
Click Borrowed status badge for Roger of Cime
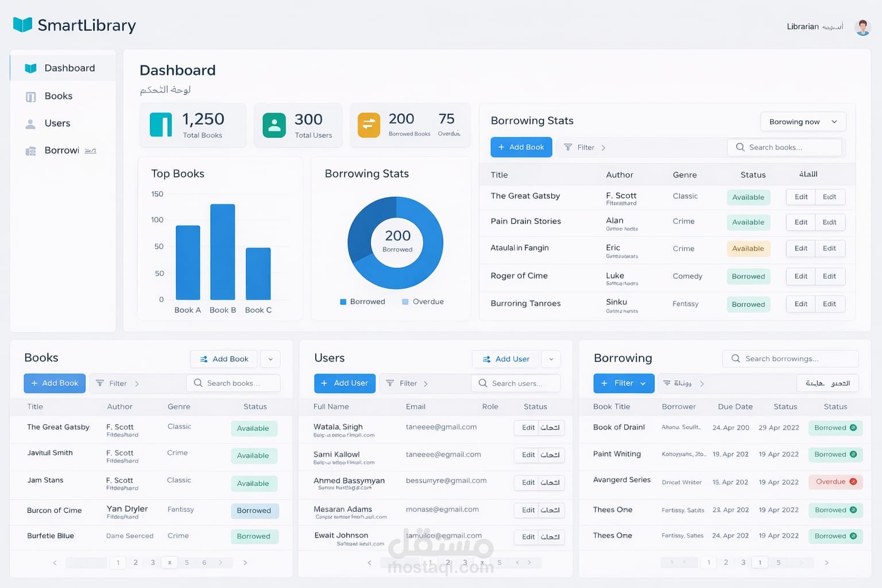click(x=748, y=276)
